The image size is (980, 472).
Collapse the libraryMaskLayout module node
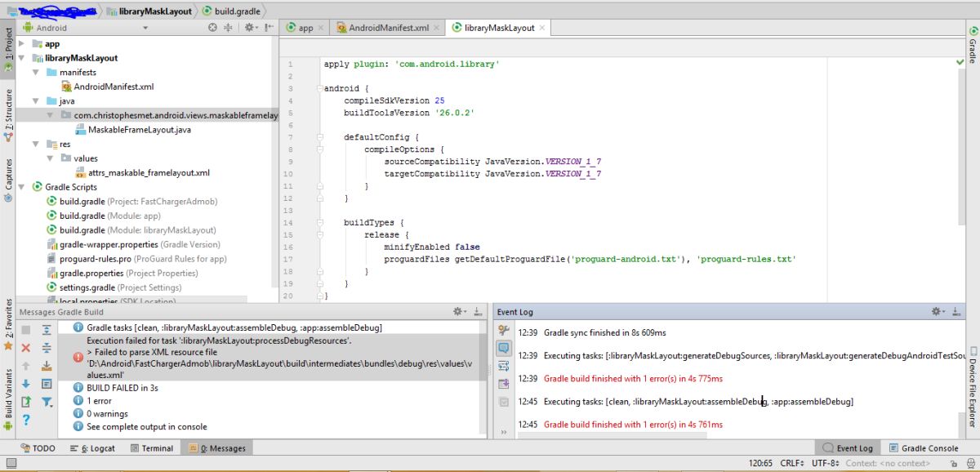(x=21, y=58)
